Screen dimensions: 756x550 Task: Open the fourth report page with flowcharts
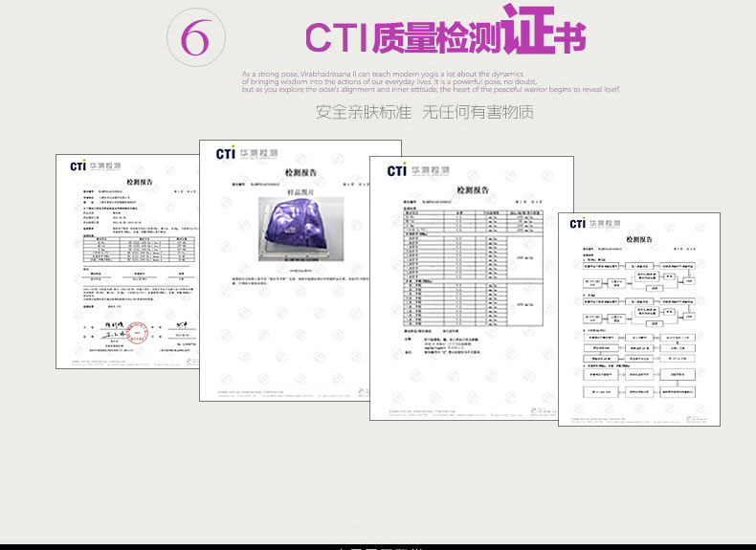pyautogui.click(x=639, y=319)
